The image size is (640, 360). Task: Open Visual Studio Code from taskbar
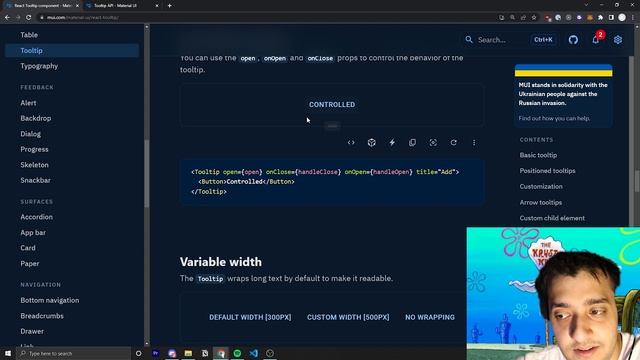point(253,353)
